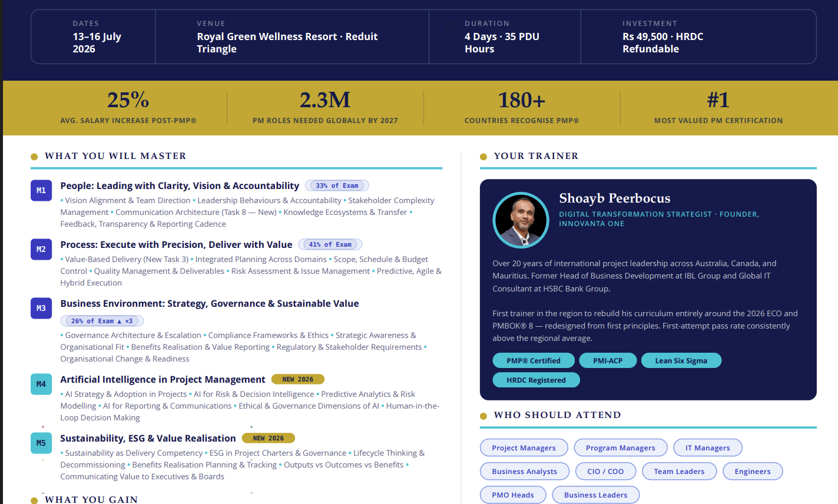Click the 13–16 July 2026 dates
The image size is (838, 504).
tap(97, 42)
